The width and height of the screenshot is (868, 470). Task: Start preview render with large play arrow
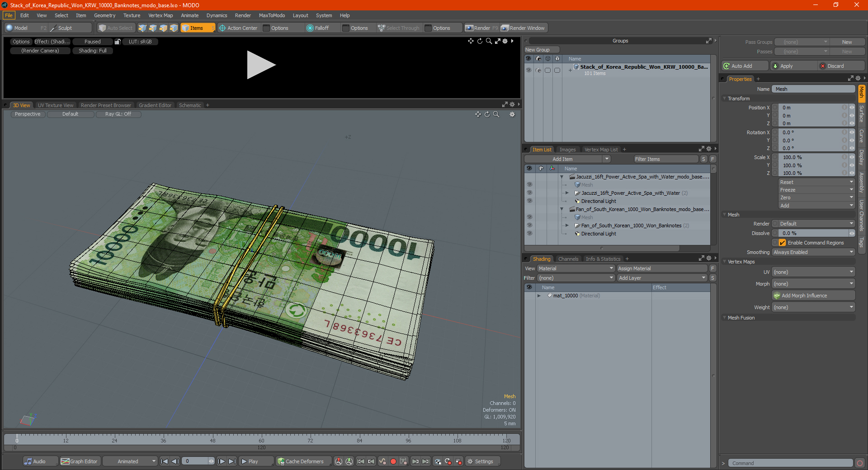tap(261, 65)
